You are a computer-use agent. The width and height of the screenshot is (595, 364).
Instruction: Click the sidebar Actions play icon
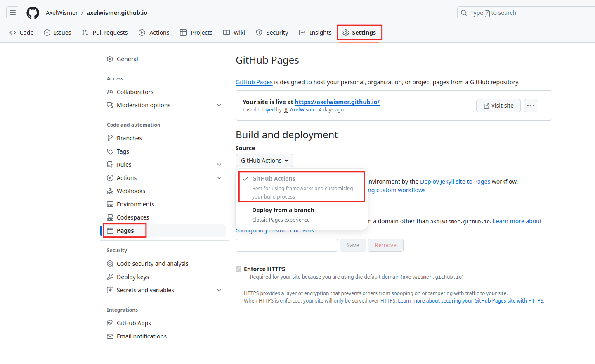[x=110, y=178]
